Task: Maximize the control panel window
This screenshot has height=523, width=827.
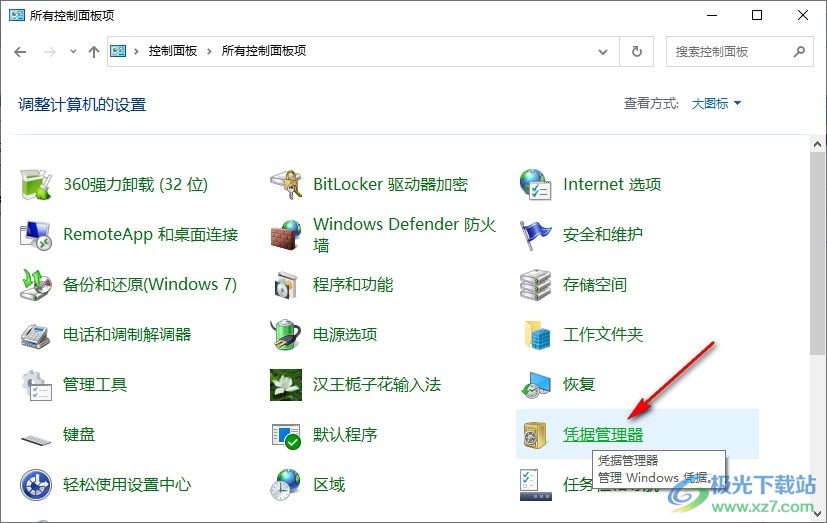Action: coord(757,15)
